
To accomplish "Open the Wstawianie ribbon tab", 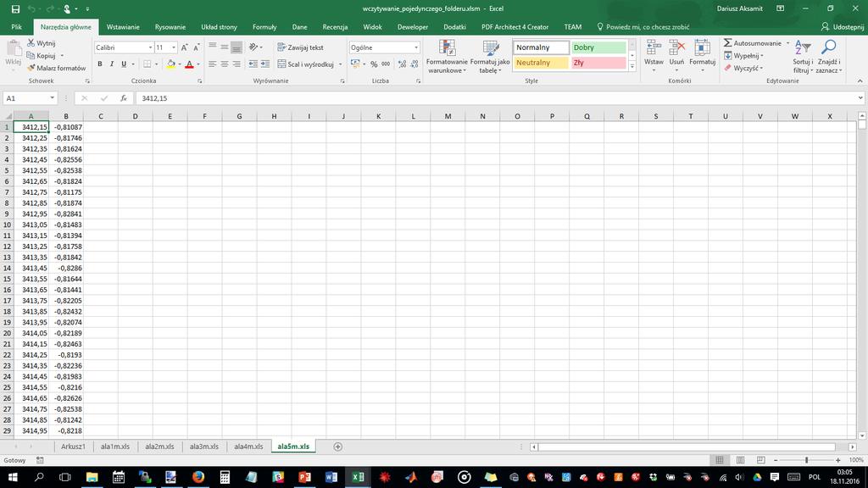I will pos(123,26).
